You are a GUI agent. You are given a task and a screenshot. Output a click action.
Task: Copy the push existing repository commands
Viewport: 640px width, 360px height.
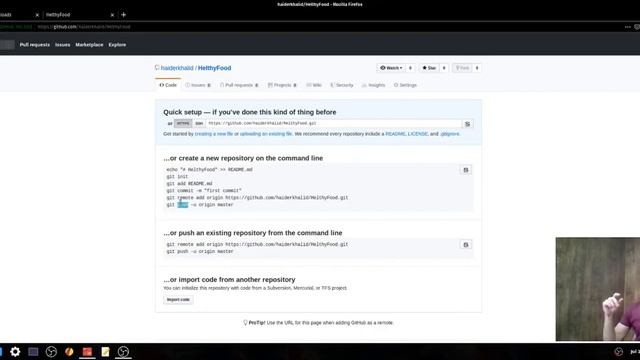(x=466, y=244)
